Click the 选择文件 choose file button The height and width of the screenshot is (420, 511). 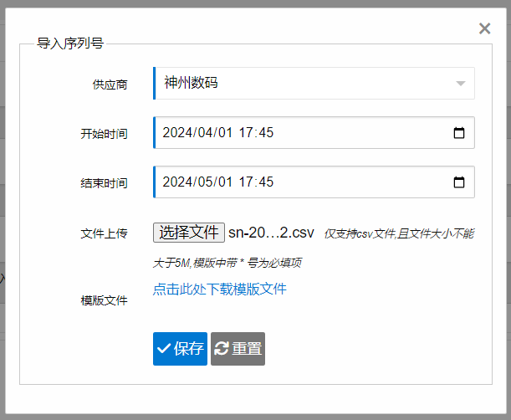click(189, 233)
